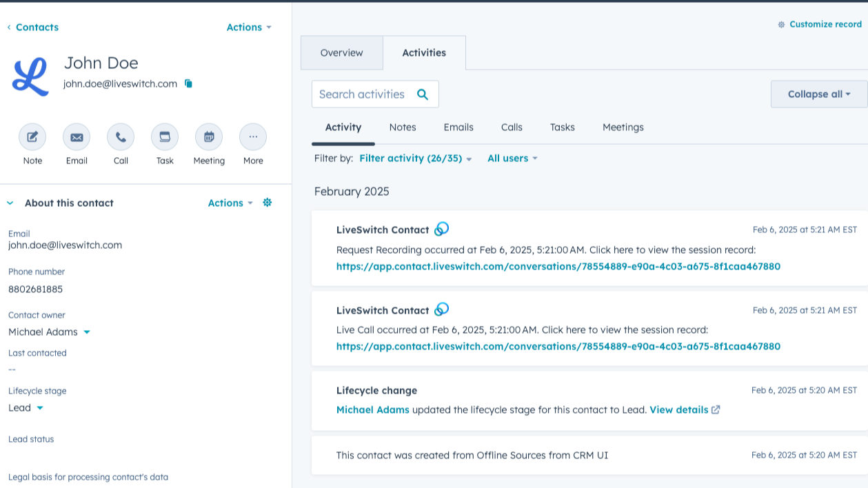Click the Task icon button
The image size is (868, 488).
coord(165,137)
